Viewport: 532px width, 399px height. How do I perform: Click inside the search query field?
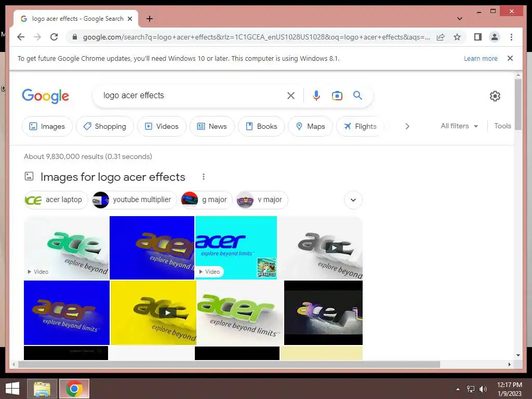click(190, 96)
